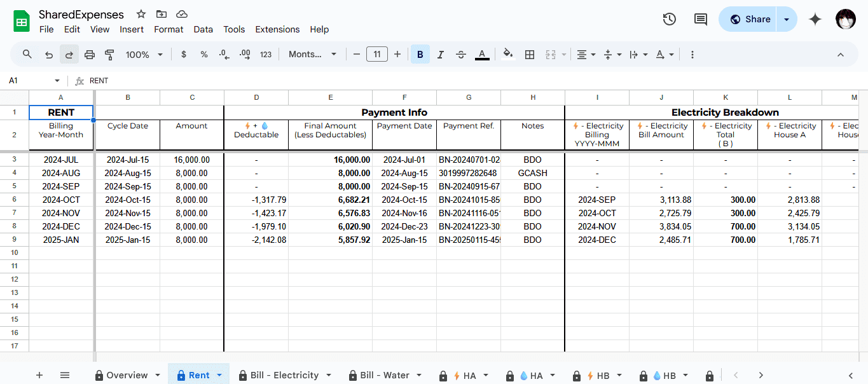Star the SharedExpenses document

click(x=141, y=14)
